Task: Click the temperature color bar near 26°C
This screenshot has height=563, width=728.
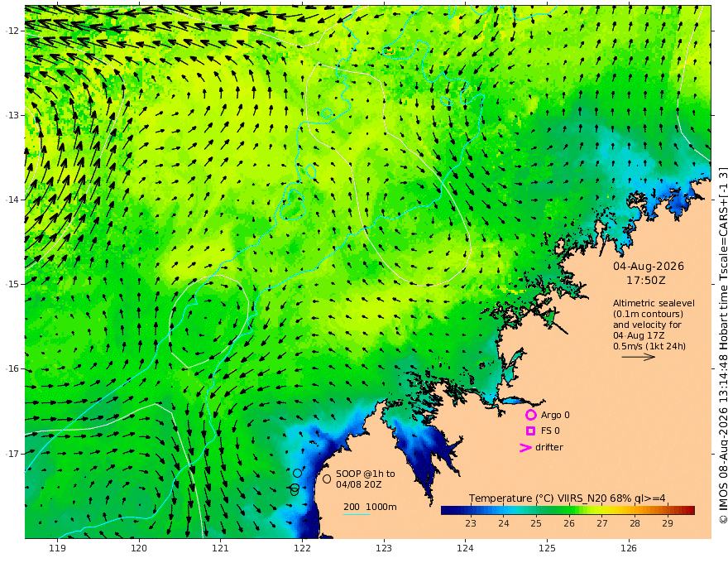Action: pyautogui.click(x=569, y=510)
